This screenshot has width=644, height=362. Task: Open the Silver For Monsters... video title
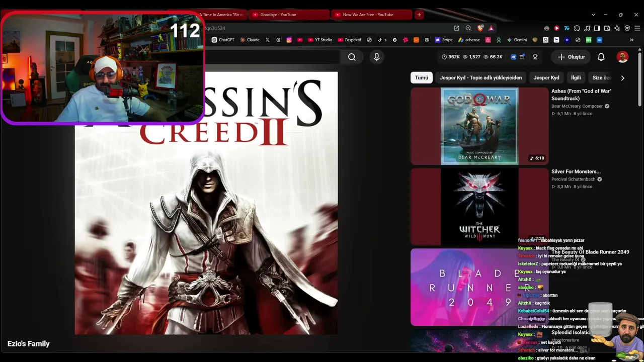click(x=576, y=171)
